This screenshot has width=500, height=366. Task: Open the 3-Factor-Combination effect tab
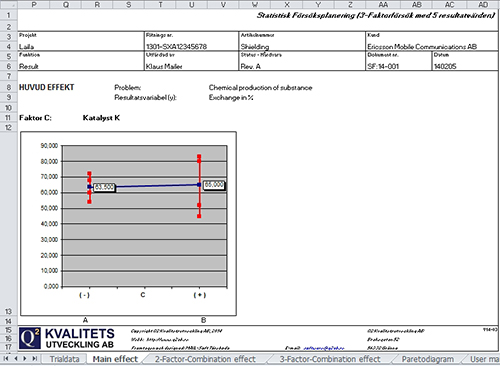pos(330,359)
